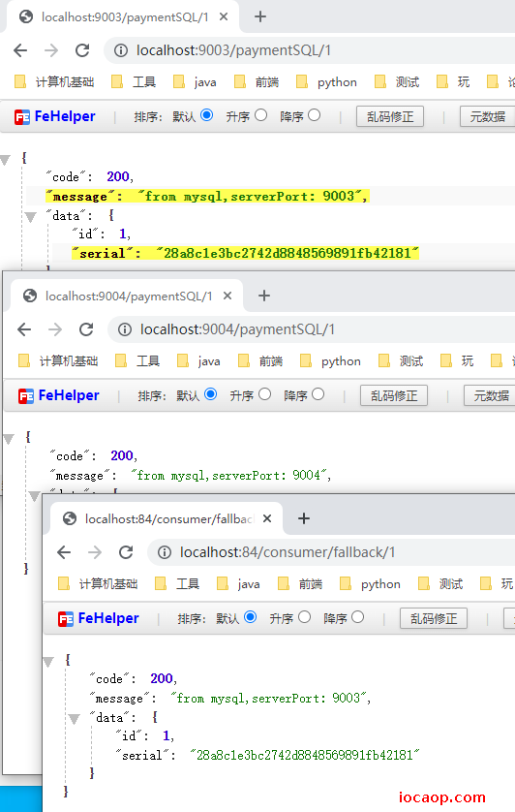View site info icon for localhost:84 address
Screen dimensions: 515x812
165,552
